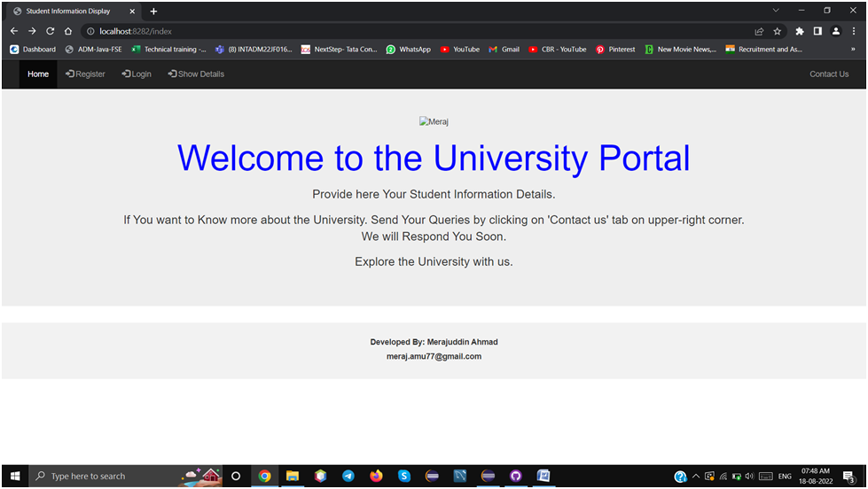This screenshot has height=489, width=868.
Task: Open the New Movie News bookmark
Action: coord(681,50)
